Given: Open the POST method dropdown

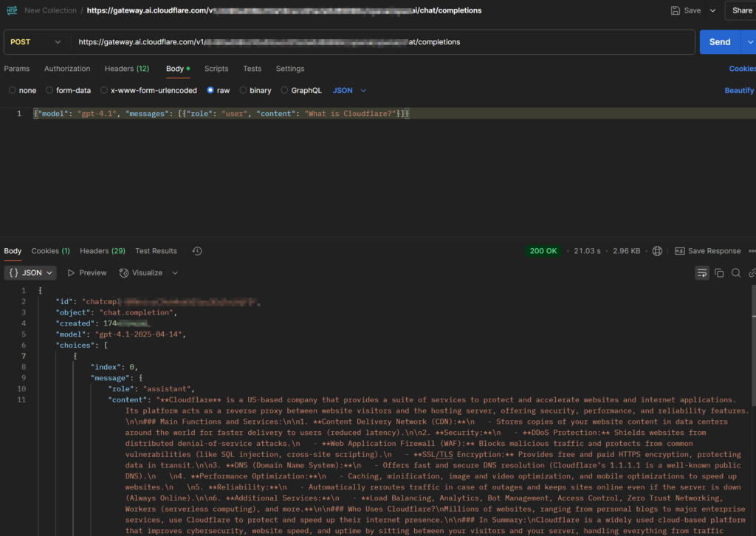Looking at the screenshot, I should (35, 42).
